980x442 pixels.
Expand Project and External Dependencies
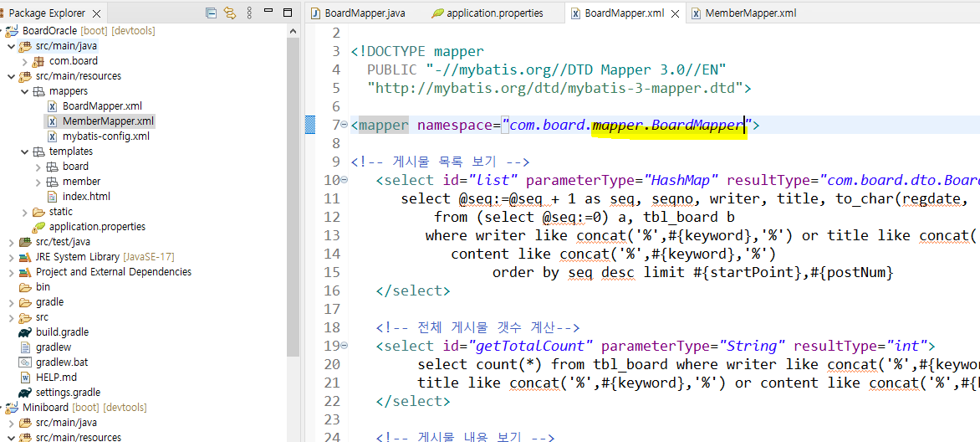click(11, 272)
